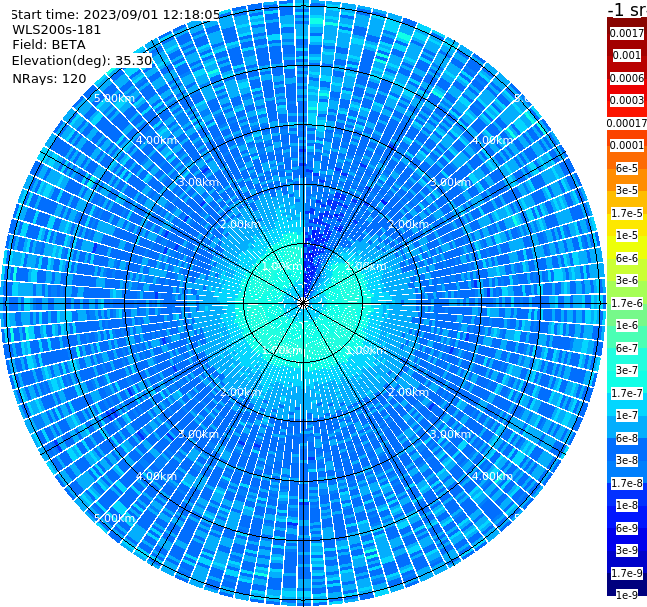Click the lidar origin at the plot center

click(303, 304)
